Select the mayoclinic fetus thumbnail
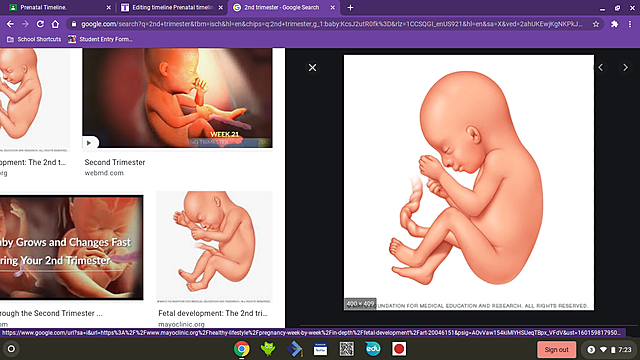Viewport: 640px width, 360px height. coord(214,247)
